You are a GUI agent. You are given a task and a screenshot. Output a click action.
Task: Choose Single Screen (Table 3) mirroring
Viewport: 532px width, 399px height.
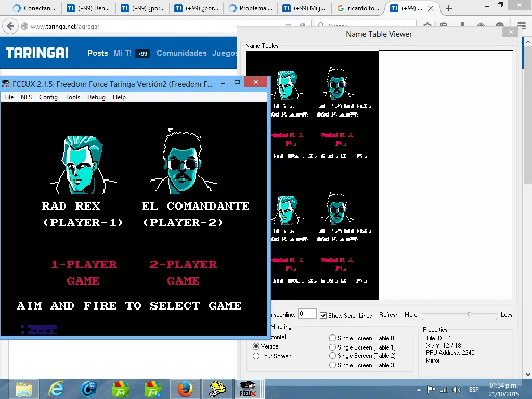pos(332,365)
